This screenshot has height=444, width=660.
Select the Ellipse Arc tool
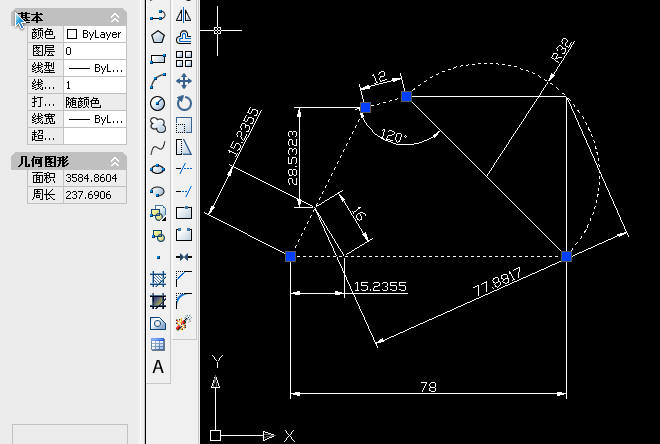point(158,191)
